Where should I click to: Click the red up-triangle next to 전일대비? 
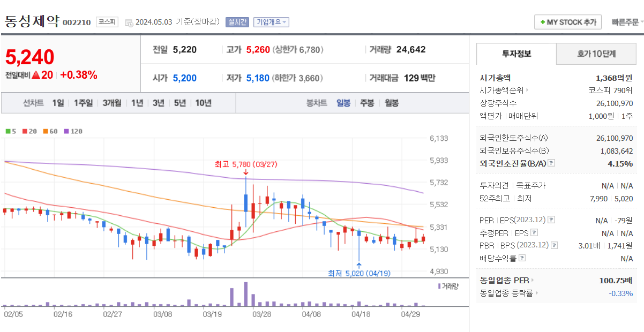pyautogui.click(x=36, y=75)
